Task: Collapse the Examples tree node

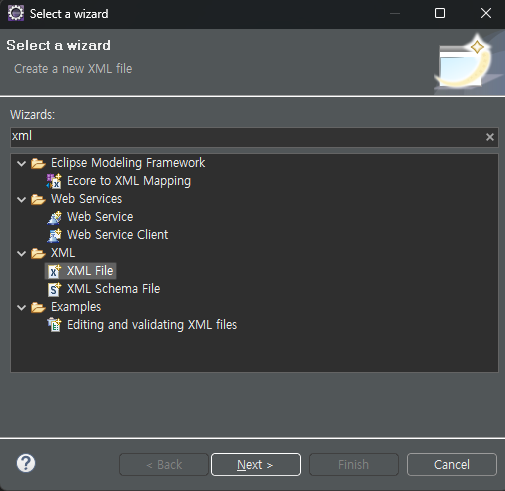Action: [22, 307]
